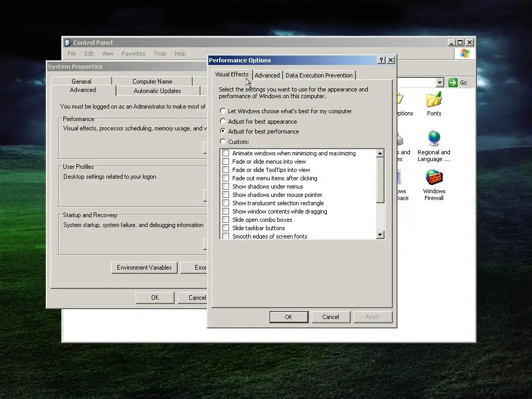Click the visual effects list scrollbar thumb

click(x=380, y=180)
